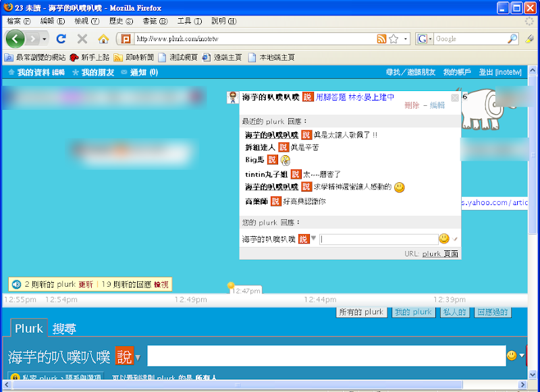The image size is (540, 392).
Task: Click 編輯 link next to 刪除
Action: point(437,105)
